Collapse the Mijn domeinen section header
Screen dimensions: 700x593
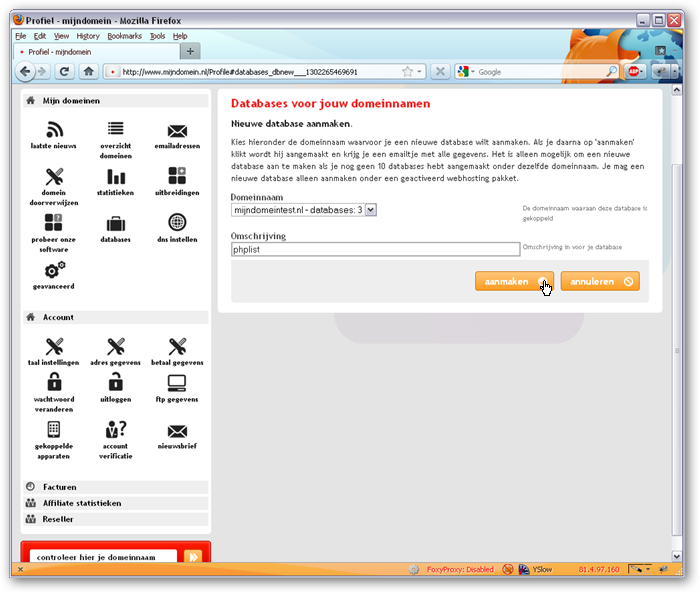click(116, 100)
